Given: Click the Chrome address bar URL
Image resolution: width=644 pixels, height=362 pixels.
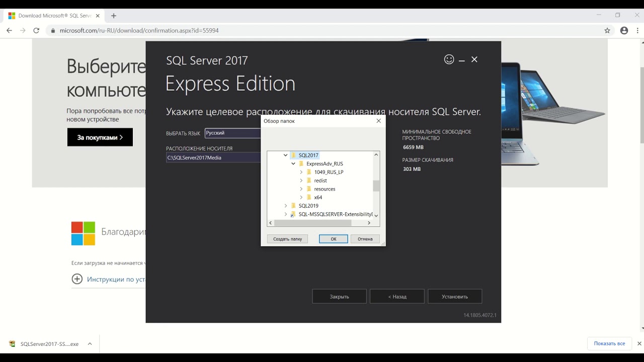Looking at the screenshot, I should (139, 31).
